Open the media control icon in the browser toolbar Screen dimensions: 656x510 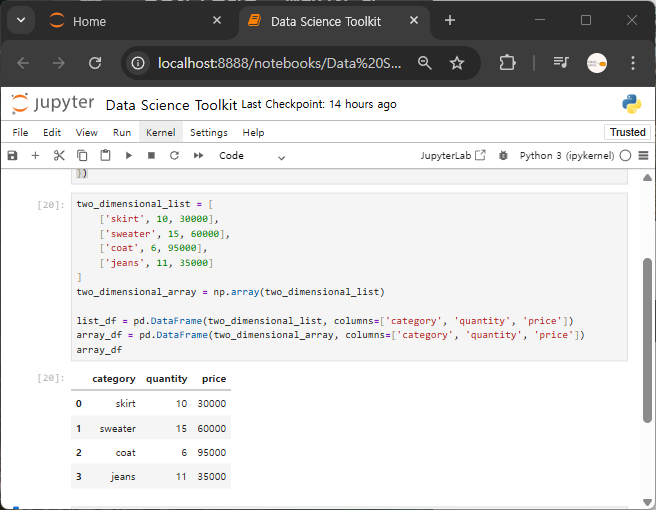pos(561,63)
